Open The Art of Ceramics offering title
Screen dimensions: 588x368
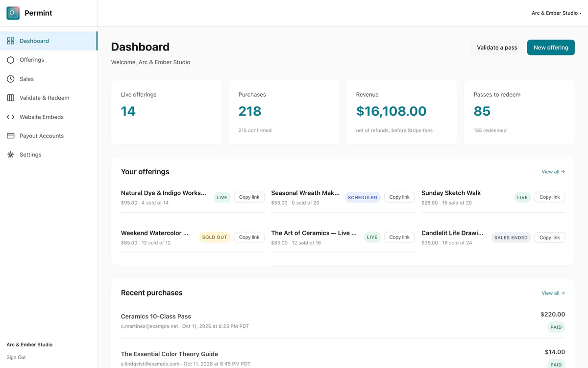coord(314,233)
